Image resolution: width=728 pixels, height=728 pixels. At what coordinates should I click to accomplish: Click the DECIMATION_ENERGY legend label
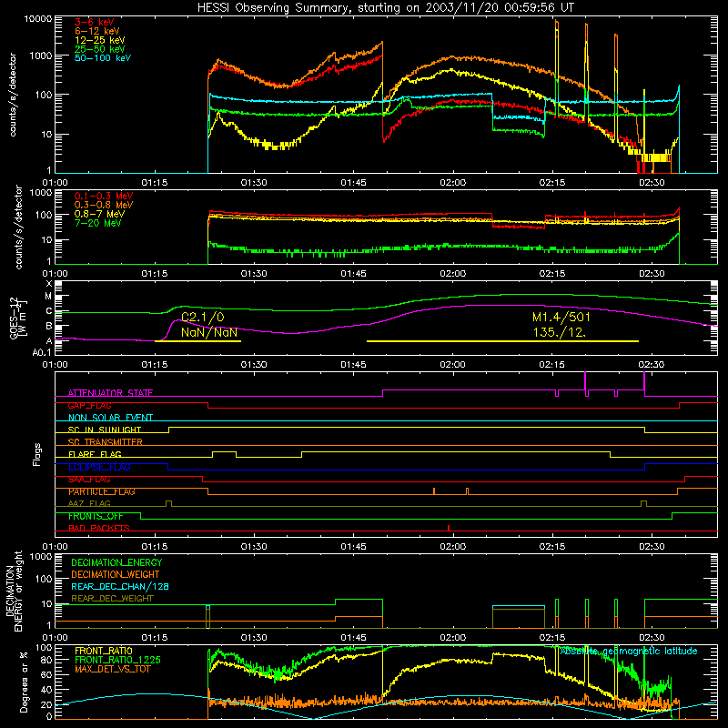(116, 562)
